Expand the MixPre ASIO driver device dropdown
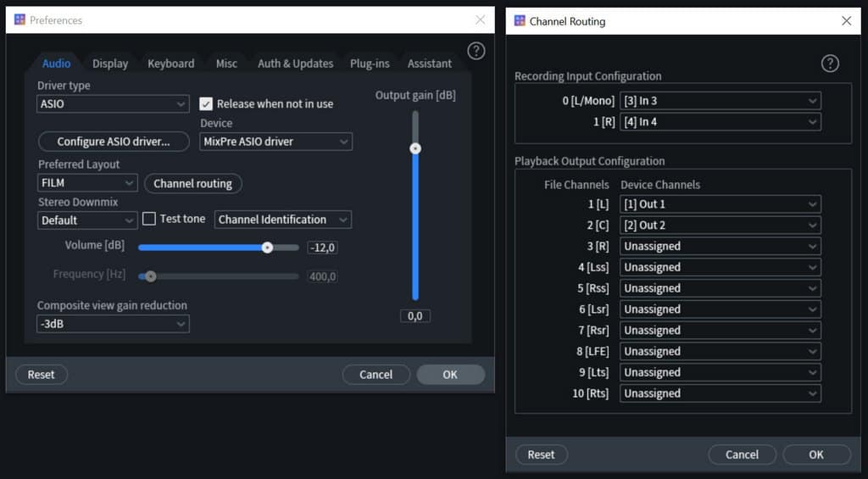 (x=275, y=142)
